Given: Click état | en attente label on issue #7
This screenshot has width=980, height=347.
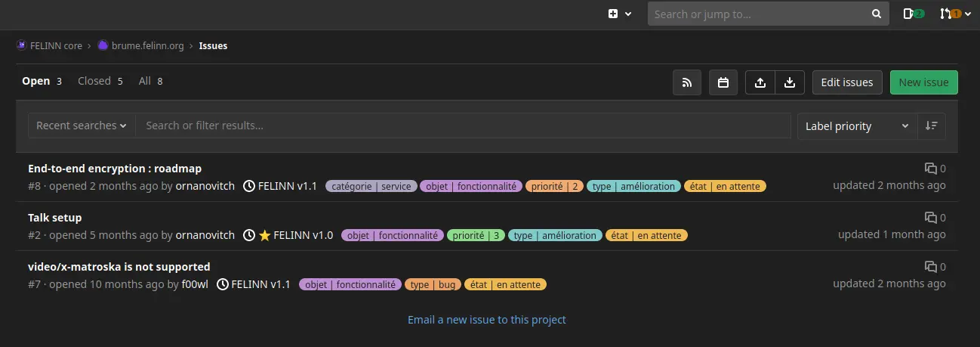Looking at the screenshot, I should click(505, 284).
